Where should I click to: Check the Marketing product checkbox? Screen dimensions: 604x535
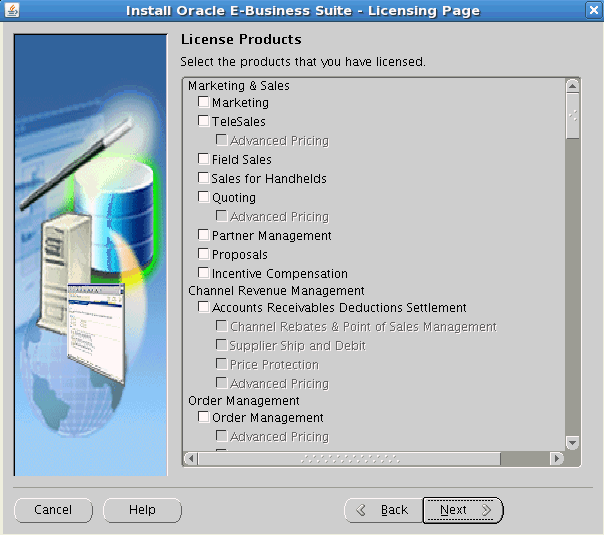[203, 102]
